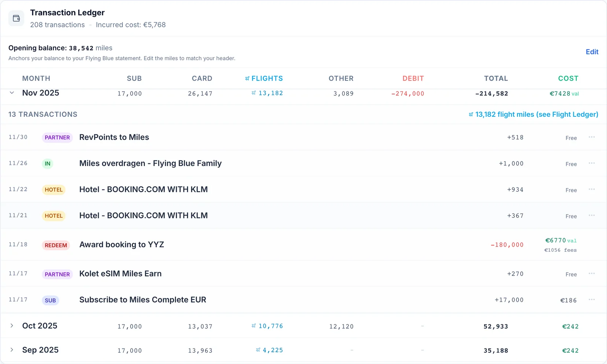Click the PARTNER tag on Kolet eSIM row
This screenshot has height=364, width=607.
coord(57,275)
